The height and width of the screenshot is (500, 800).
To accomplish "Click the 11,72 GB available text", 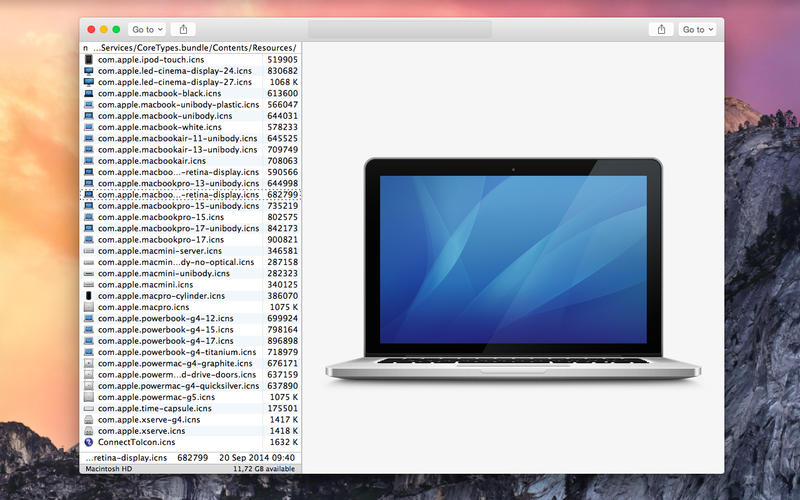I will pyautogui.click(x=264, y=469).
